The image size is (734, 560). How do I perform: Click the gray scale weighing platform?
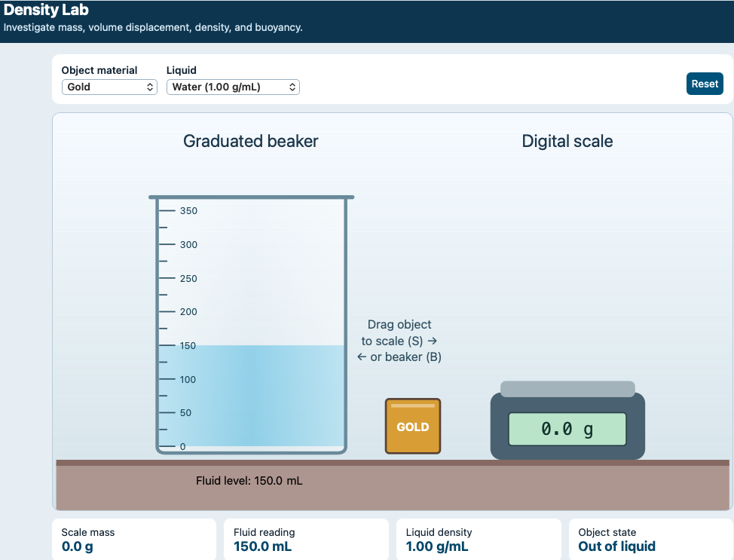tap(567, 389)
